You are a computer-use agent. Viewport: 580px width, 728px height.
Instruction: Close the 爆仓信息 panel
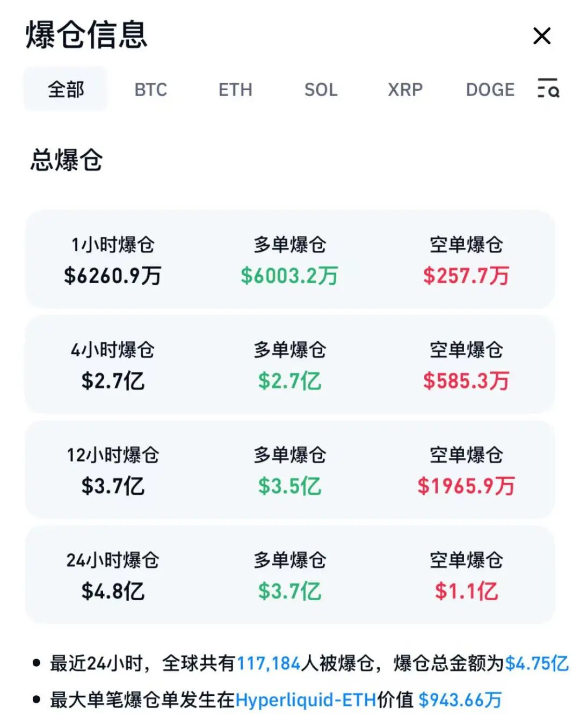(541, 37)
